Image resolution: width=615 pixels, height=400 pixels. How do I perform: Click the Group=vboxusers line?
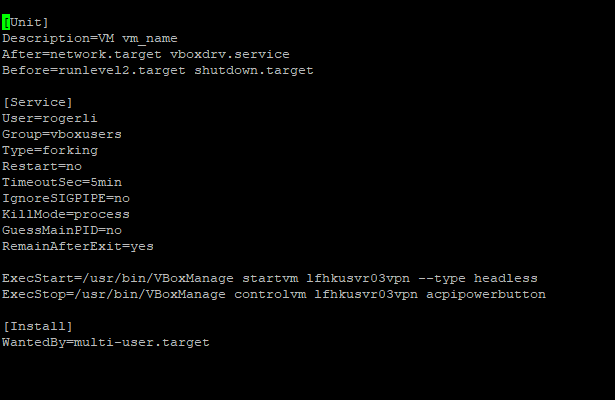(62, 135)
